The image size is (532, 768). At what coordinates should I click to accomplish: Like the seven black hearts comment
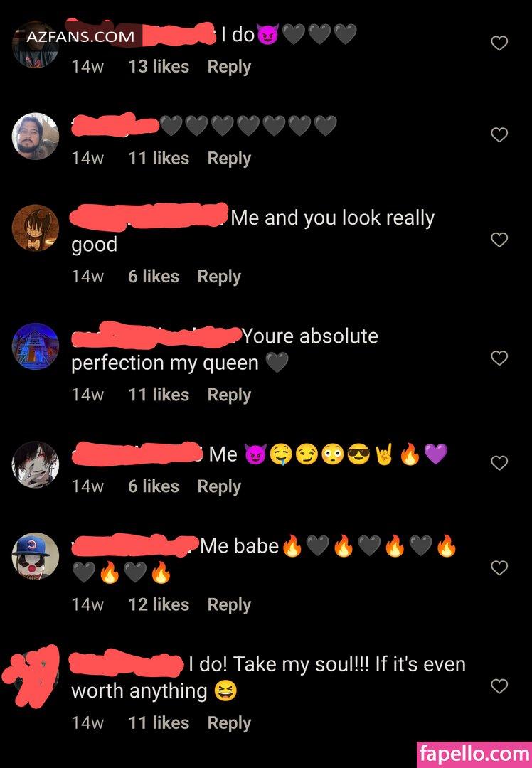[499, 134]
